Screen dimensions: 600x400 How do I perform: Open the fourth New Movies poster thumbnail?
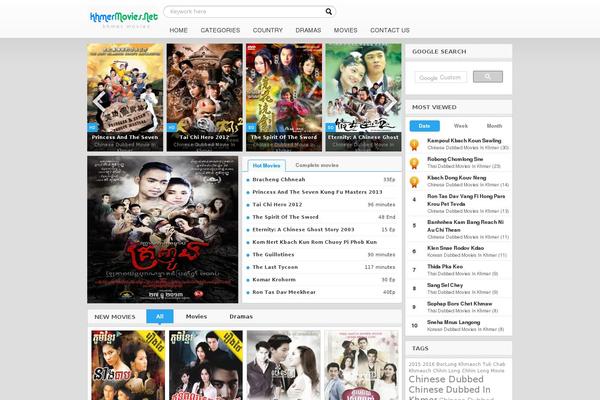pos(362,365)
